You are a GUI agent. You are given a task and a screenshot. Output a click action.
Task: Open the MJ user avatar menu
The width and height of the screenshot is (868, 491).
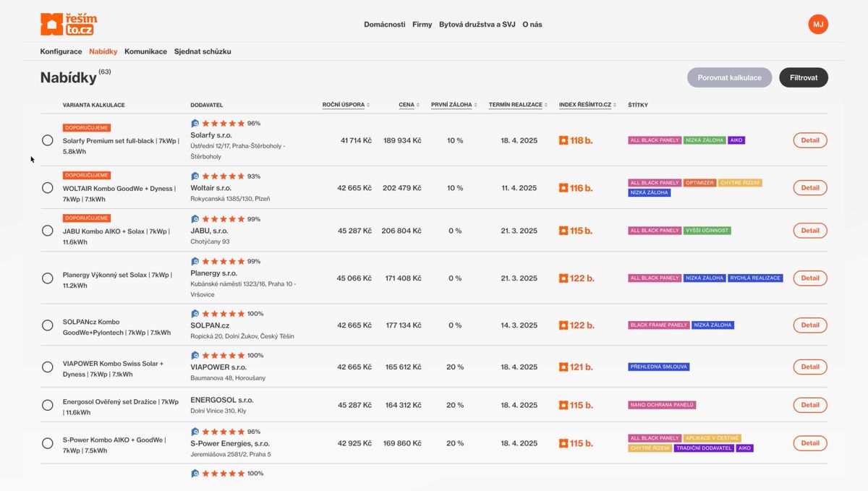[x=818, y=24]
